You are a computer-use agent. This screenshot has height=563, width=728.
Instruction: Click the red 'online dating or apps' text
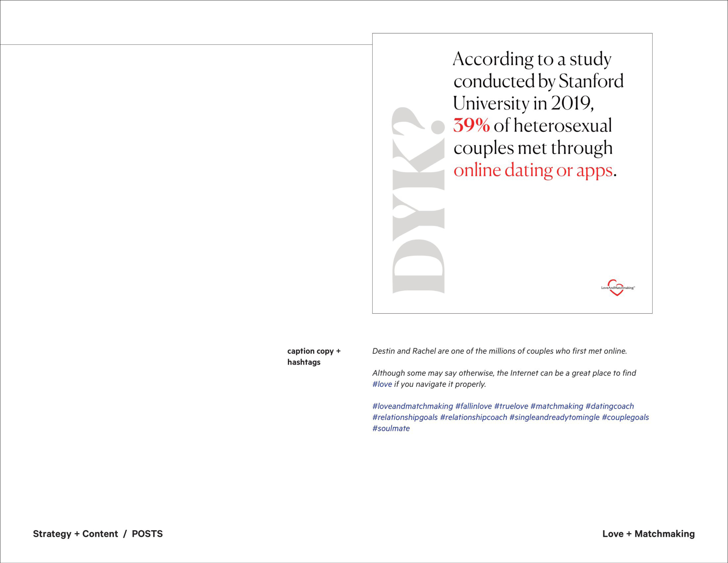pyautogui.click(x=533, y=170)
